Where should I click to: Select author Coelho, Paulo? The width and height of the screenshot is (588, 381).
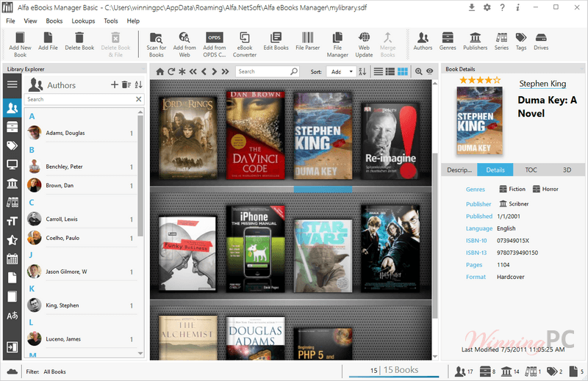(x=82, y=238)
